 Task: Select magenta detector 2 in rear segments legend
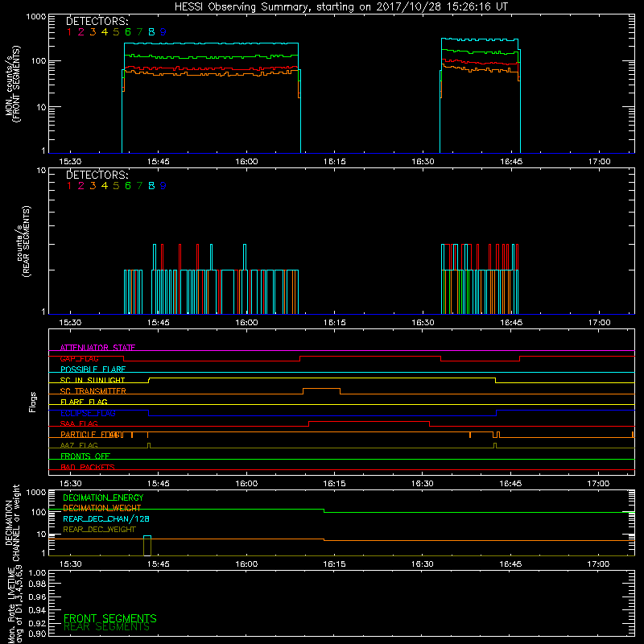click(x=81, y=186)
